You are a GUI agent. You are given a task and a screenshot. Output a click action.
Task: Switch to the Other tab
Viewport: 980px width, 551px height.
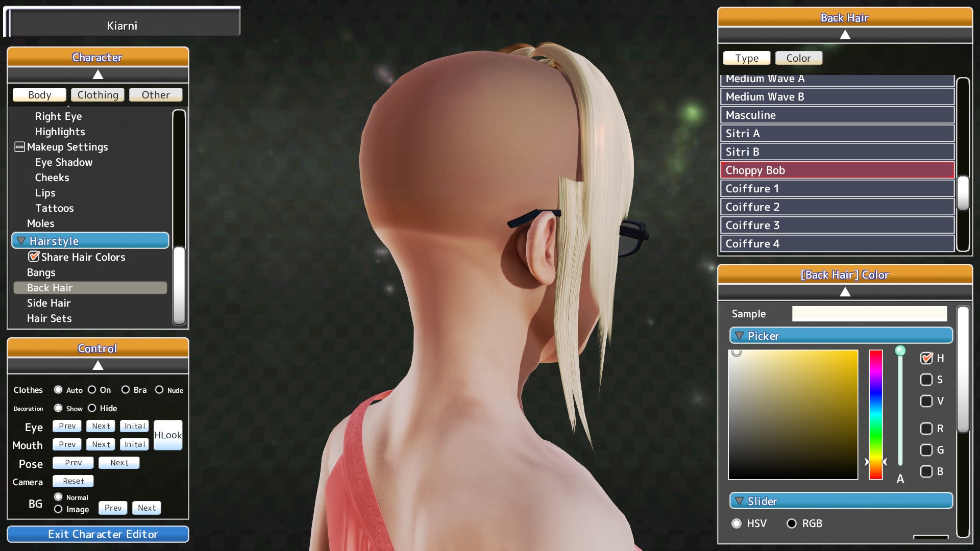point(156,95)
